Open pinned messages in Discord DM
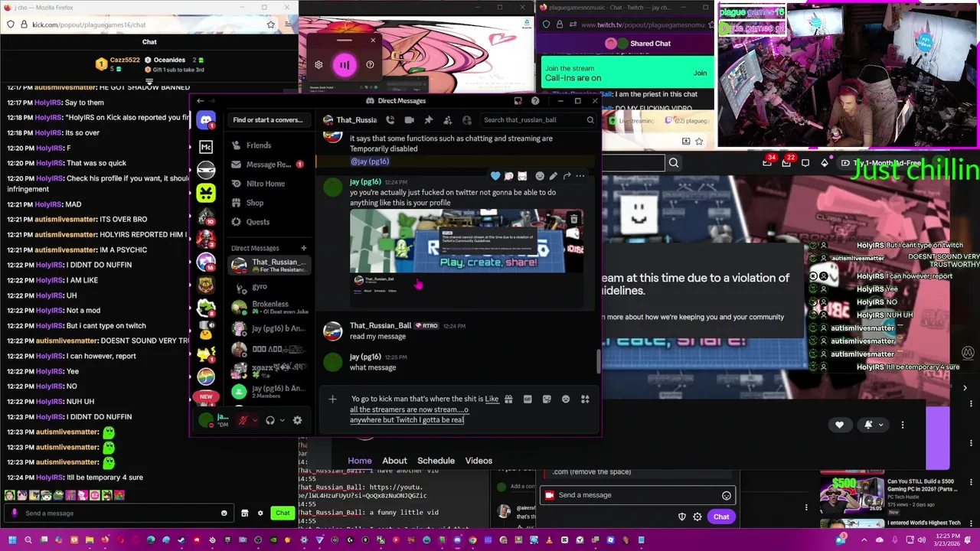980x551 pixels. [429, 120]
